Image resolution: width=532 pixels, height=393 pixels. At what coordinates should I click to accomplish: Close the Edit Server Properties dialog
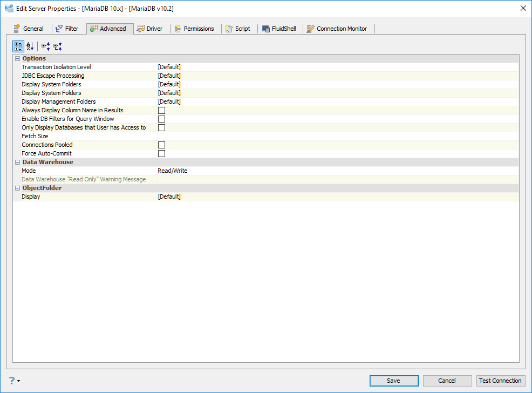pyautogui.click(x=523, y=8)
